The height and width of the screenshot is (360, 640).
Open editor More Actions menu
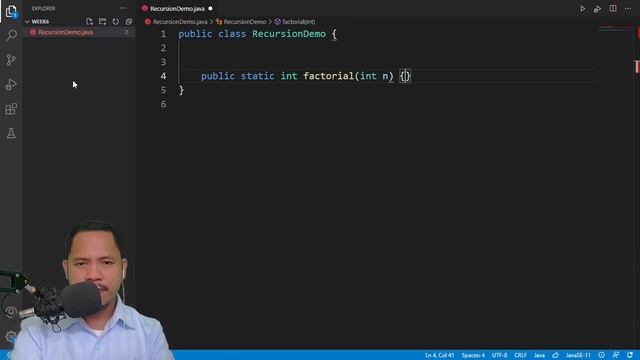point(628,9)
